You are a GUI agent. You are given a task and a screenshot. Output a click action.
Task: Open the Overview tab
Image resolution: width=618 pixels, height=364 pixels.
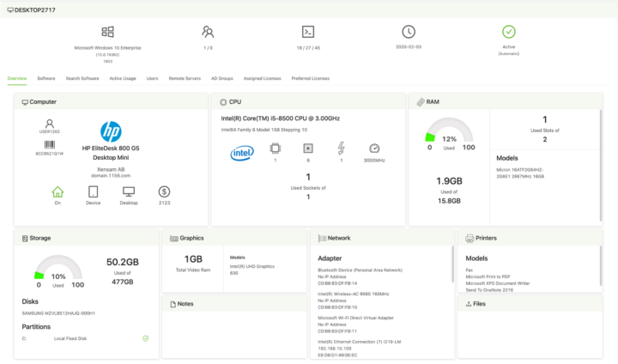17,78
